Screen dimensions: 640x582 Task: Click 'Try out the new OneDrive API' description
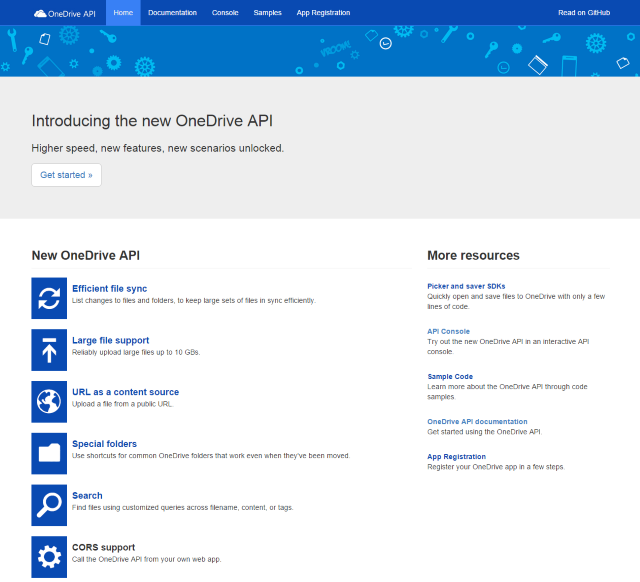pos(508,347)
